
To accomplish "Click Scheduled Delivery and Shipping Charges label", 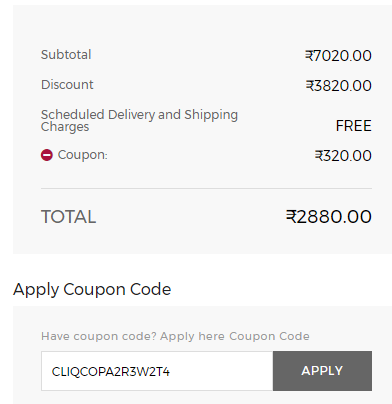I will 139,120.
